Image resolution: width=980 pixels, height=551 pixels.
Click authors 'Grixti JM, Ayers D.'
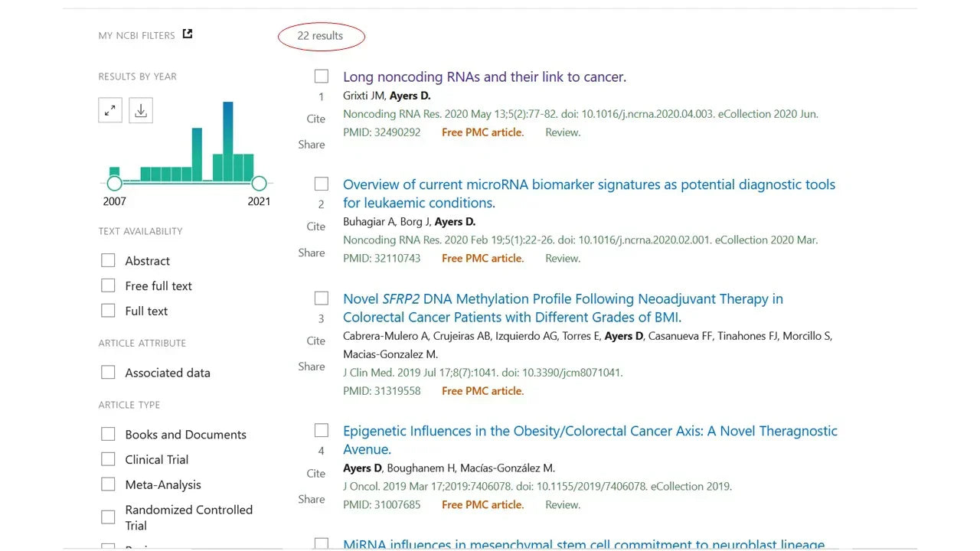pos(387,96)
